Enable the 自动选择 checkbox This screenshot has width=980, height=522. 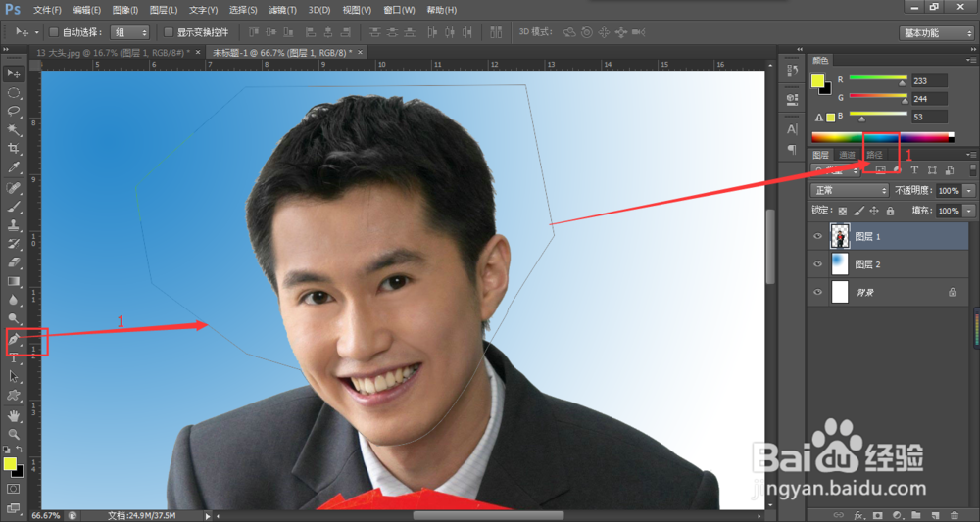pyautogui.click(x=54, y=32)
